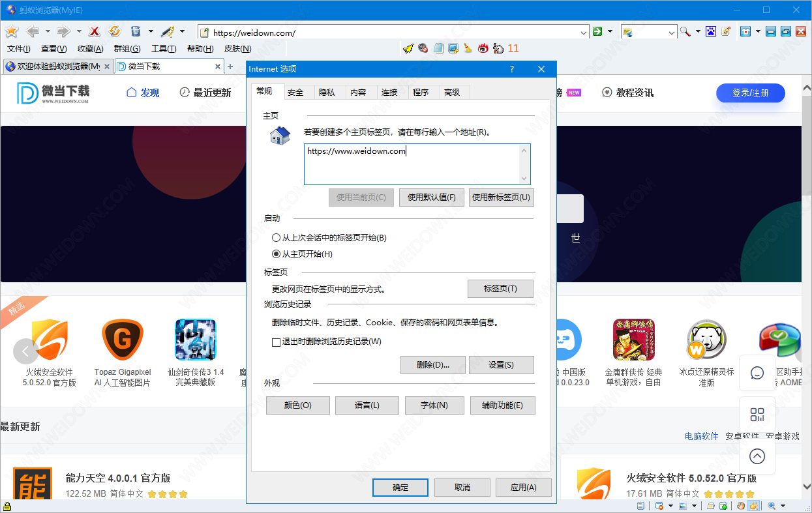The image size is (812, 513).
Task: Close the 微当下载 browser tab
Action: point(218,66)
